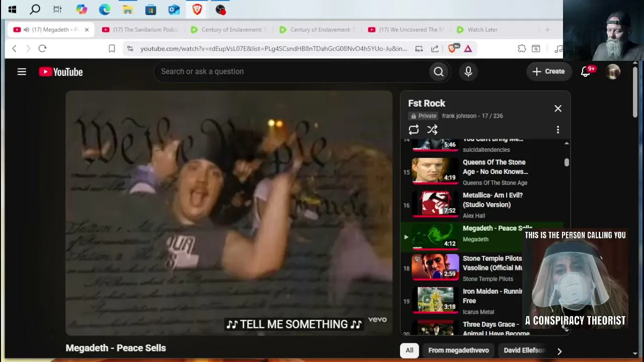
Task: Click the browser address bar URL
Action: coord(274,49)
